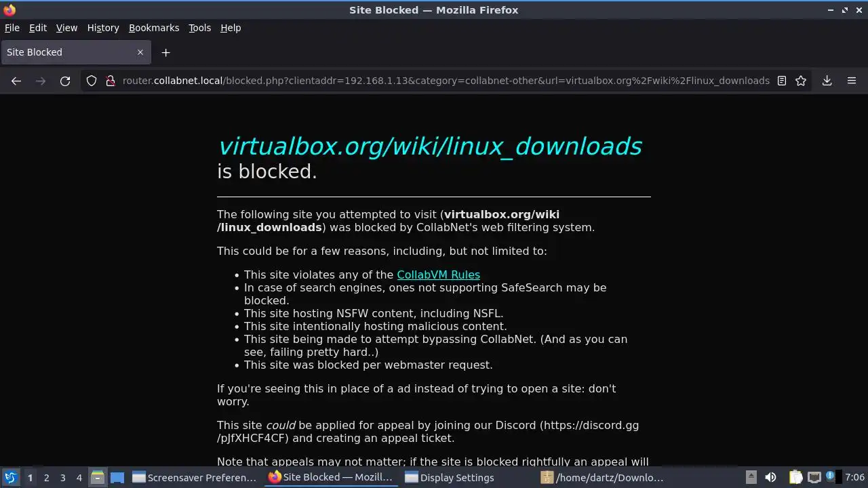
Task: Open a new tab with plus button
Action: (165, 52)
